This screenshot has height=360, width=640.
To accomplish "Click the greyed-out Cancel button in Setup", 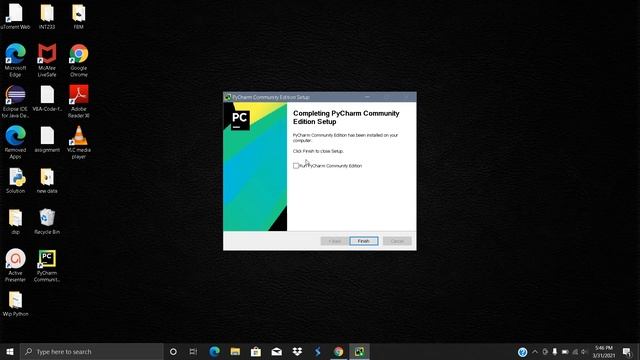I will (397, 241).
